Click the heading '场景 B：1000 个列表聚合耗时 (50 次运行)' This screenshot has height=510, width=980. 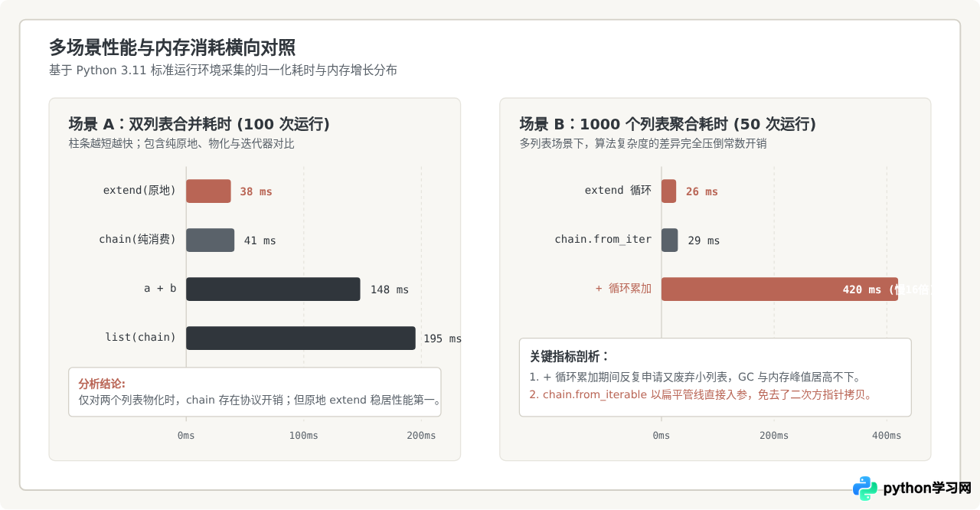pyautogui.click(x=668, y=124)
